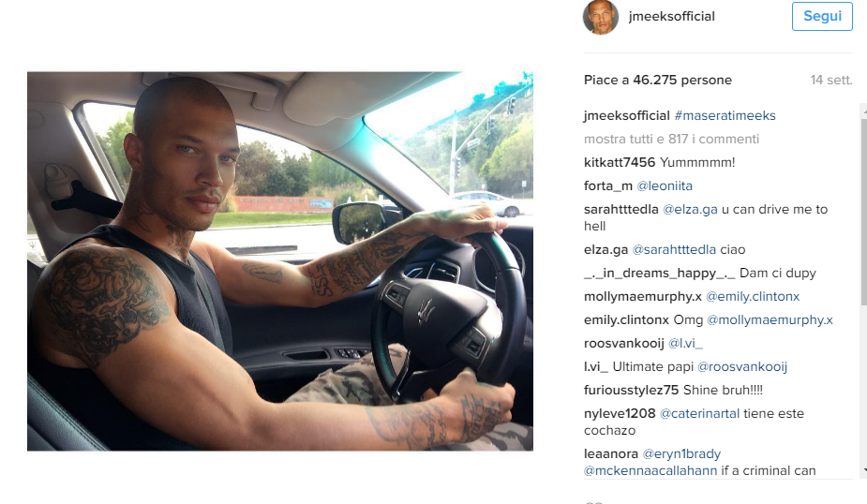Click the Segui follow button
Viewport: 867px width, 504px height.
pos(822,17)
